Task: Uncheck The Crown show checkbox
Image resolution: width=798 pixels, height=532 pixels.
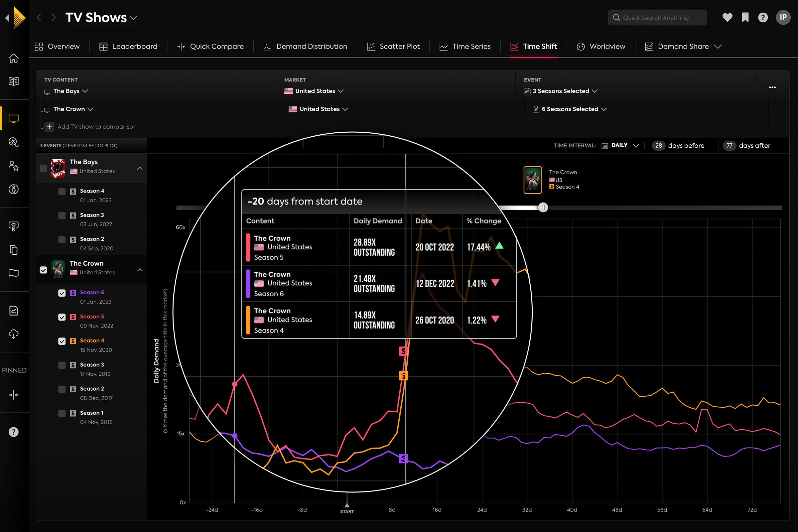Action: pyautogui.click(x=44, y=270)
